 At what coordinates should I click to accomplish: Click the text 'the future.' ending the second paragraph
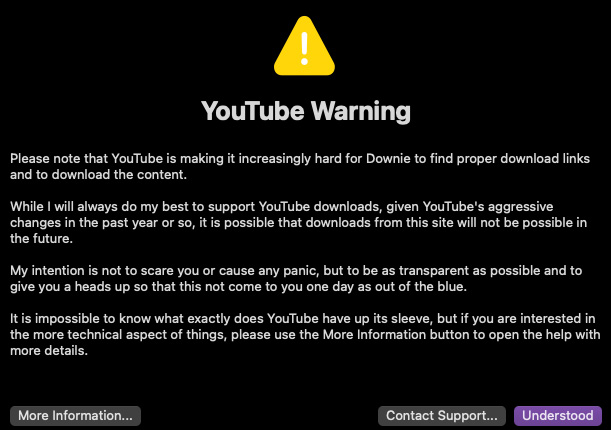pos(41,238)
